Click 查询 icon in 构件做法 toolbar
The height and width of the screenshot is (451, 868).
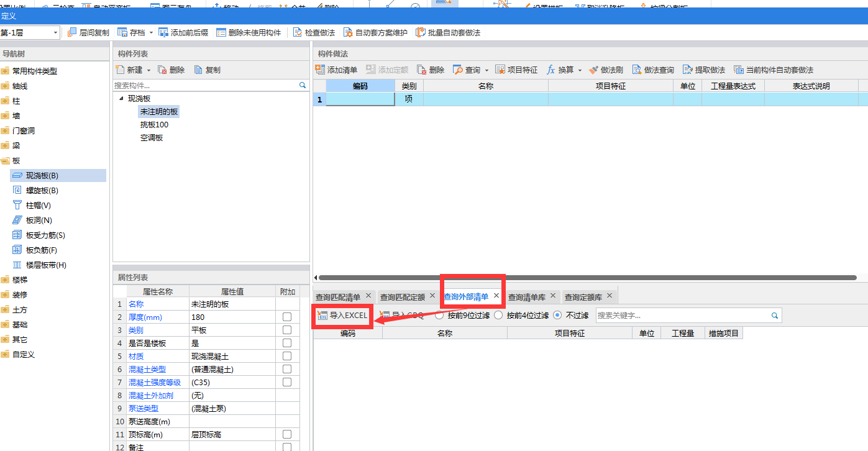(x=458, y=70)
